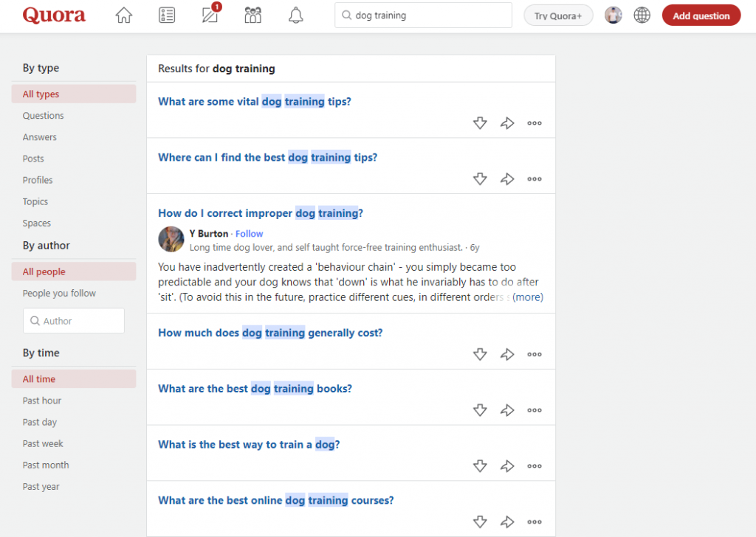Follow Y Burton
The width and height of the screenshot is (756, 537).
[250, 234]
